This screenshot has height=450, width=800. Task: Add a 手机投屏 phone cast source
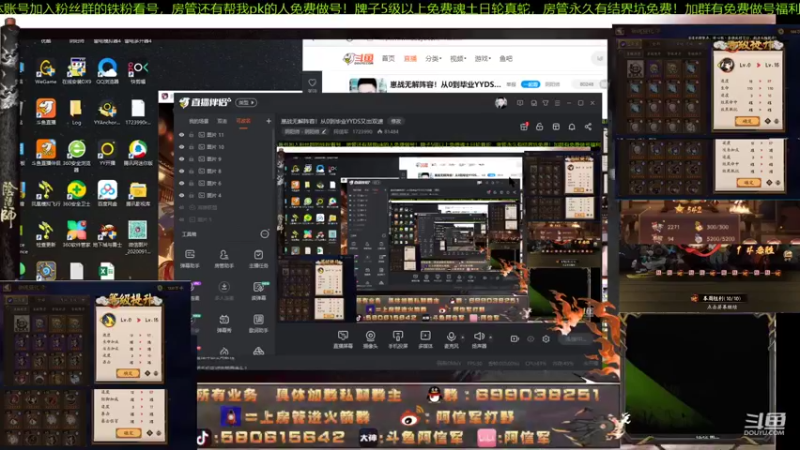click(x=397, y=339)
